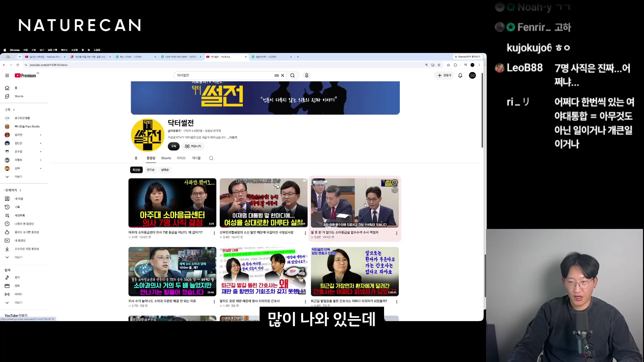The height and width of the screenshot is (362, 644).
Task: Add 소아응급실 압수수색 video to Watch Later
Action: coord(395,182)
